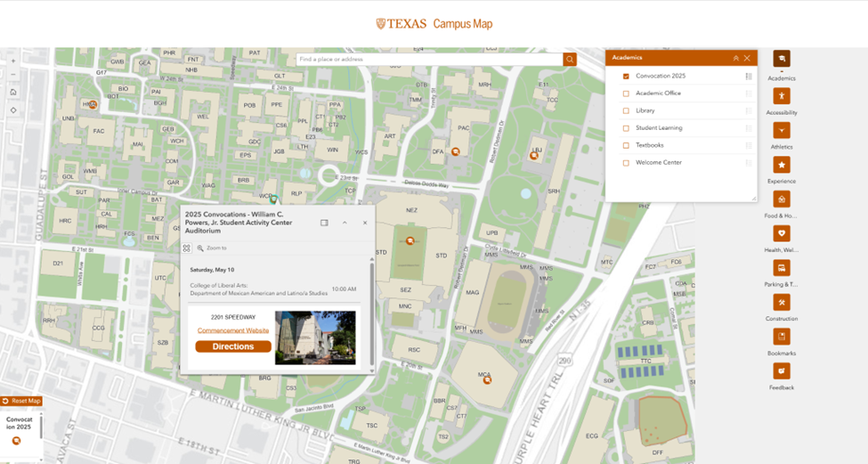Click the Student Activity Center photo thumbnail
This screenshot has width=868, height=464.
click(315, 338)
